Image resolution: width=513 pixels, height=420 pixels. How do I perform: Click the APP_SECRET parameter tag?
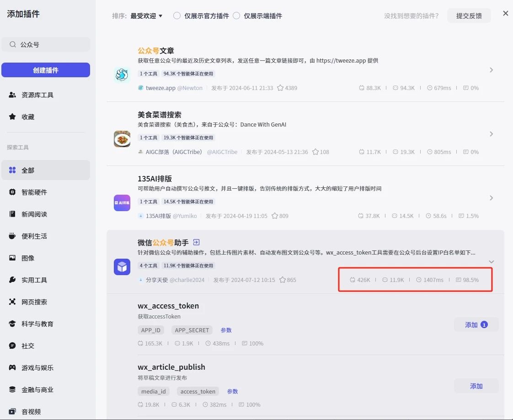click(192, 330)
